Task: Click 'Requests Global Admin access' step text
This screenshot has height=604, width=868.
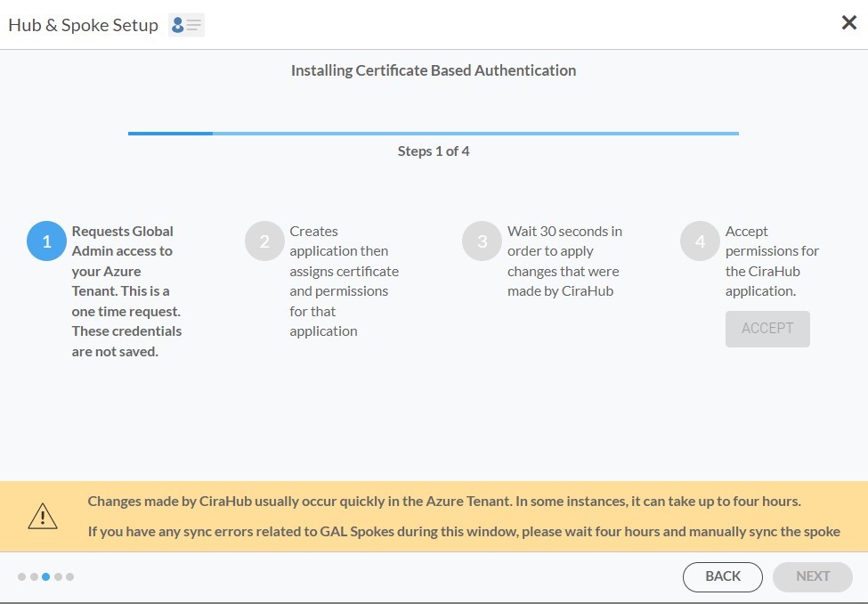Action: point(126,291)
